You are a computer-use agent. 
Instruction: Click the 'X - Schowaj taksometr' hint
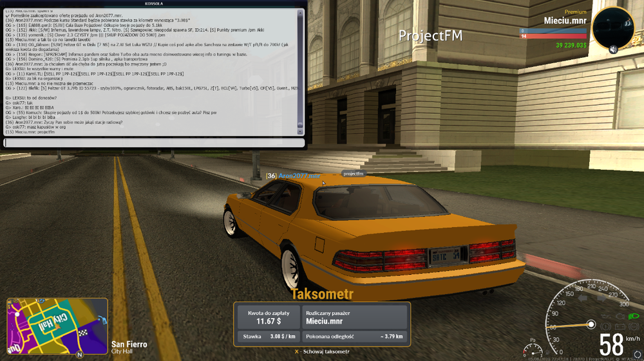pos(322,351)
